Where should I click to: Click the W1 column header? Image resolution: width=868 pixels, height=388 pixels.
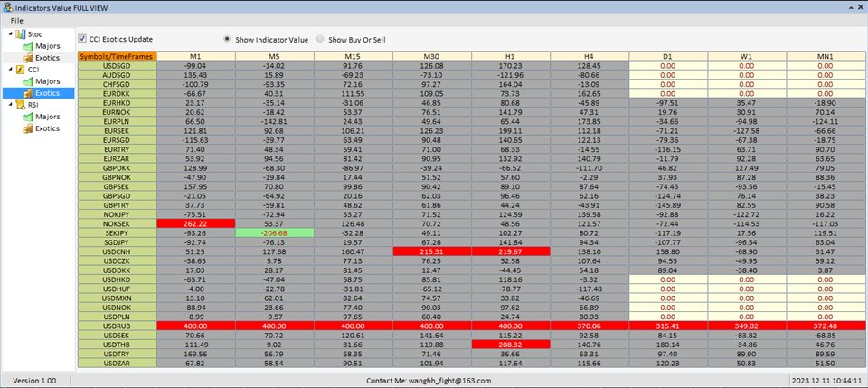(747, 56)
